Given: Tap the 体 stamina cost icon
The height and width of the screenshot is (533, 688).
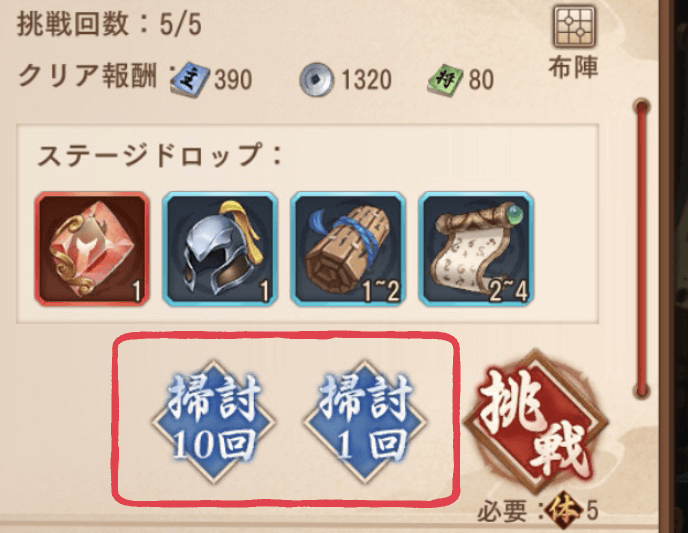Looking at the screenshot, I should point(564,511).
